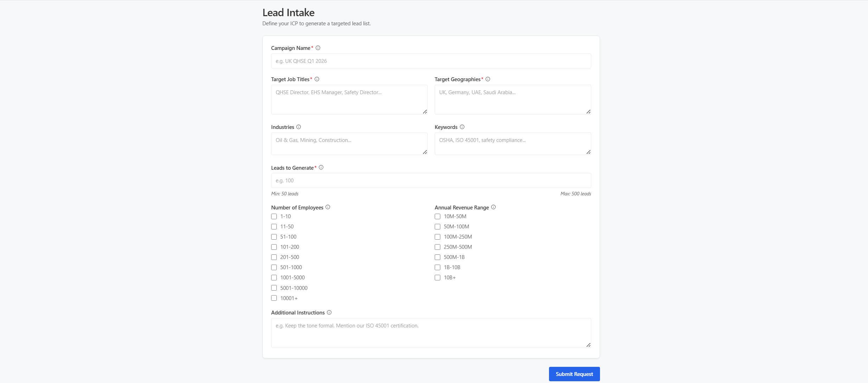The width and height of the screenshot is (868, 383).
Task: Check the 500M-1B revenue box
Action: pos(438,257)
